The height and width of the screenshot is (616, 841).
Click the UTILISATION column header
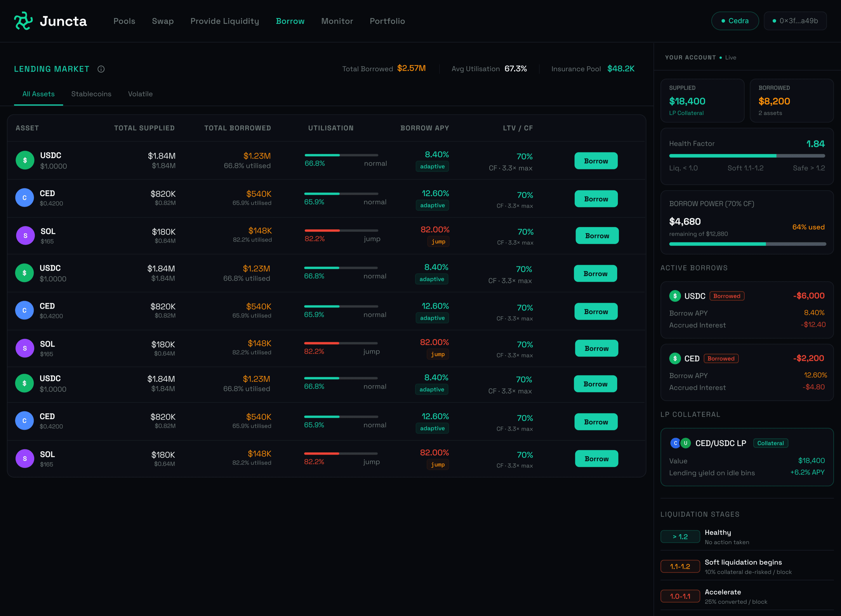[331, 128]
